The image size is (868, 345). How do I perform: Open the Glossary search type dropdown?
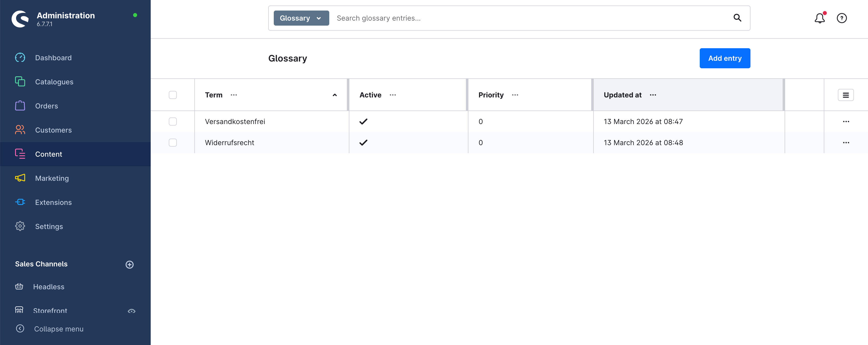301,18
